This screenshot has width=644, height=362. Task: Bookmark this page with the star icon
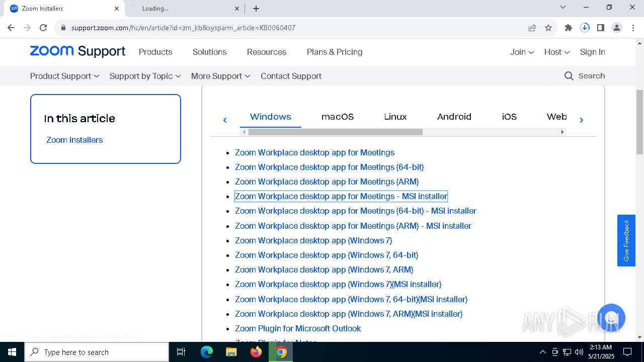pos(548,28)
